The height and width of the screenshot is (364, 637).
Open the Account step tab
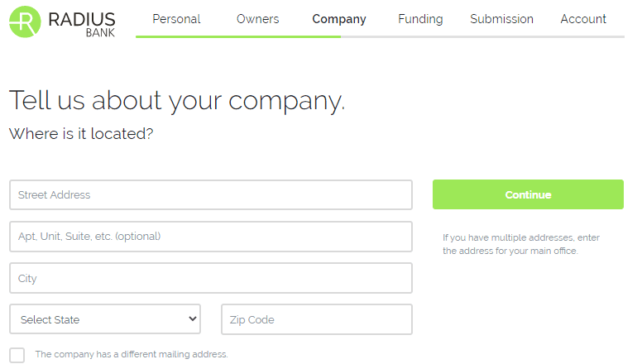pyautogui.click(x=583, y=19)
